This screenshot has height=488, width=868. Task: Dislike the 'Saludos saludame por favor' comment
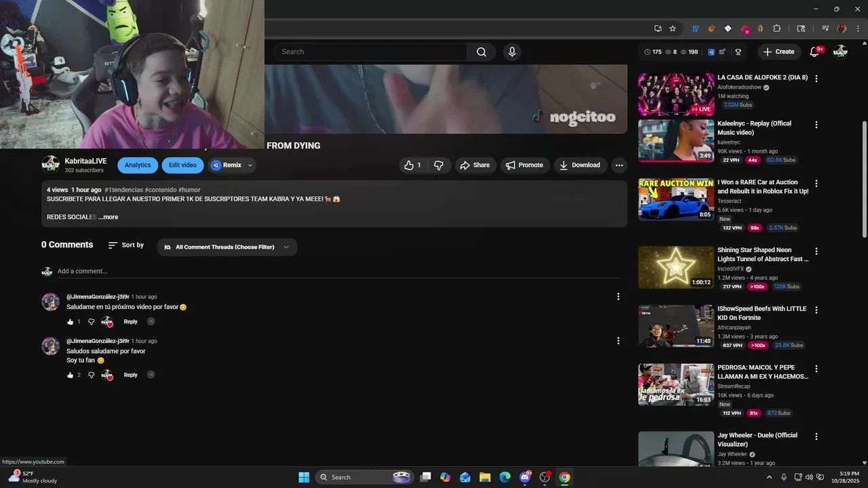(x=92, y=375)
